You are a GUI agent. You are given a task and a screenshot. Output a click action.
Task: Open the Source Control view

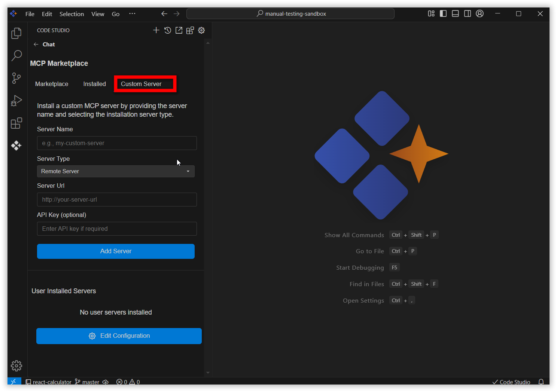pyautogui.click(x=16, y=78)
